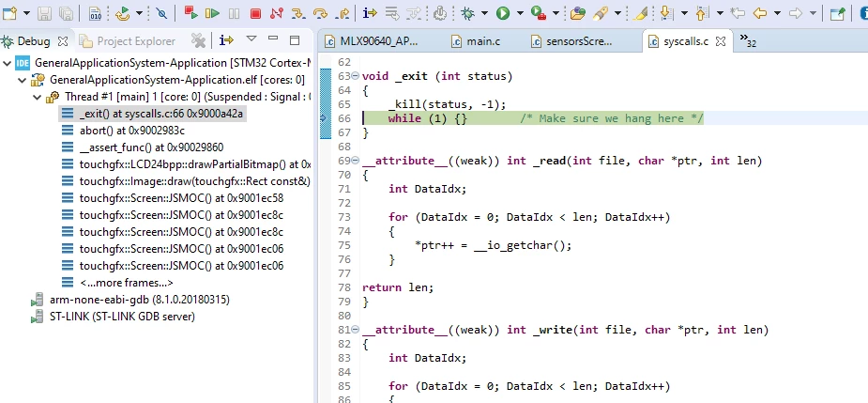Open the Back navigation history dropdown

pos(777,13)
